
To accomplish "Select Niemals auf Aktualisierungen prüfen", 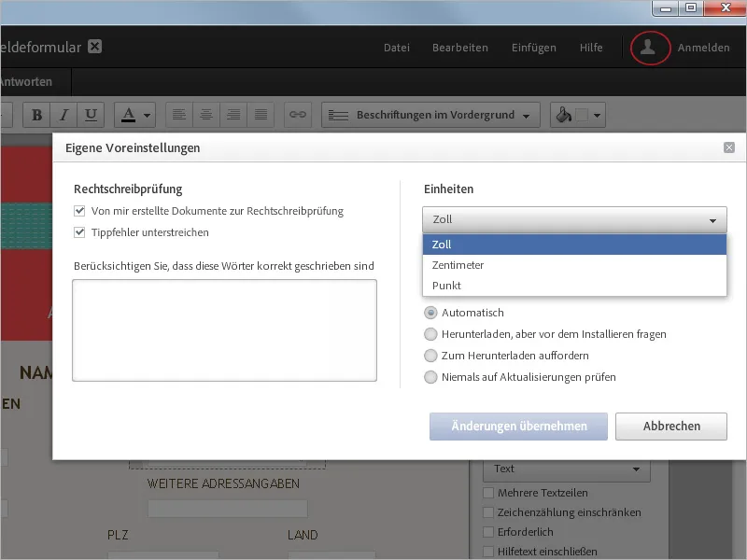I will [430, 377].
